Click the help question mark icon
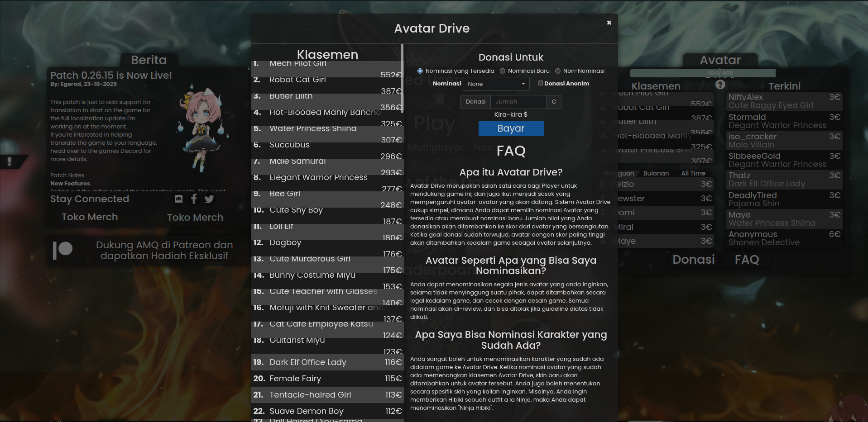 tap(720, 85)
